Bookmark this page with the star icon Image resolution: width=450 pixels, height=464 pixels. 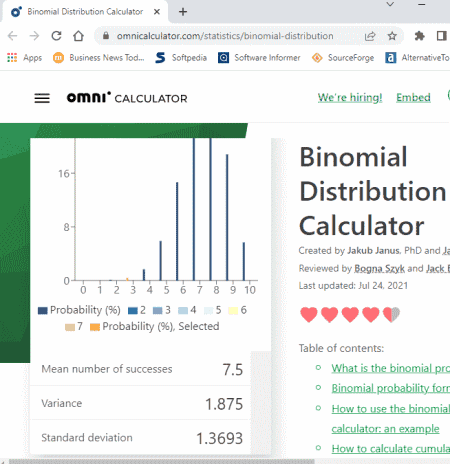(x=392, y=36)
